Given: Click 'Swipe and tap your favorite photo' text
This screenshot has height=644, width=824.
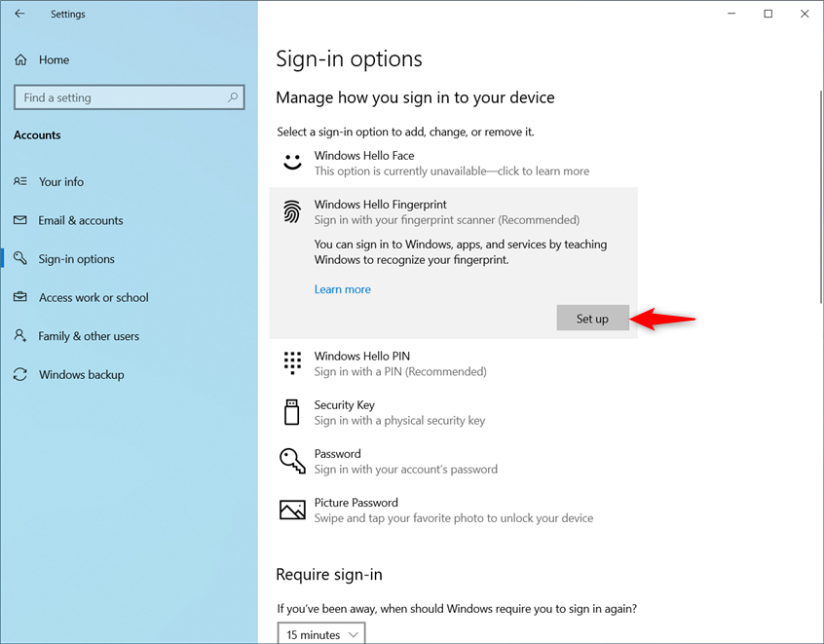Looking at the screenshot, I should (454, 518).
